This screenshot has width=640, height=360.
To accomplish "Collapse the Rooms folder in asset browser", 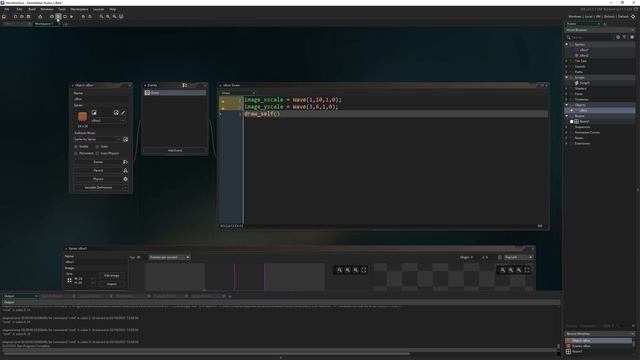I will (567, 116).
